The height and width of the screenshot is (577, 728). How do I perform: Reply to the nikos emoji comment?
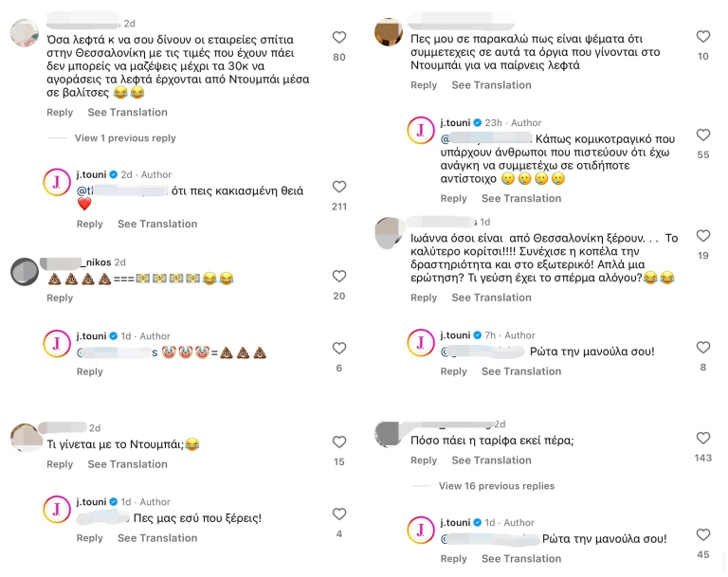(x=60, y=298)
